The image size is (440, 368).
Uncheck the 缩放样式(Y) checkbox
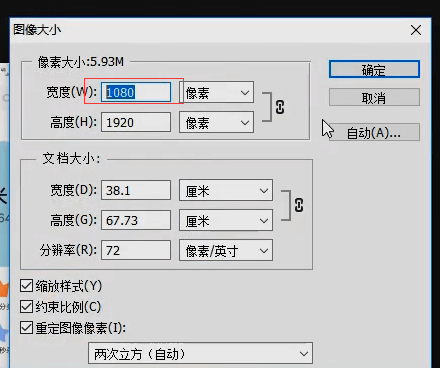(26, 286)
